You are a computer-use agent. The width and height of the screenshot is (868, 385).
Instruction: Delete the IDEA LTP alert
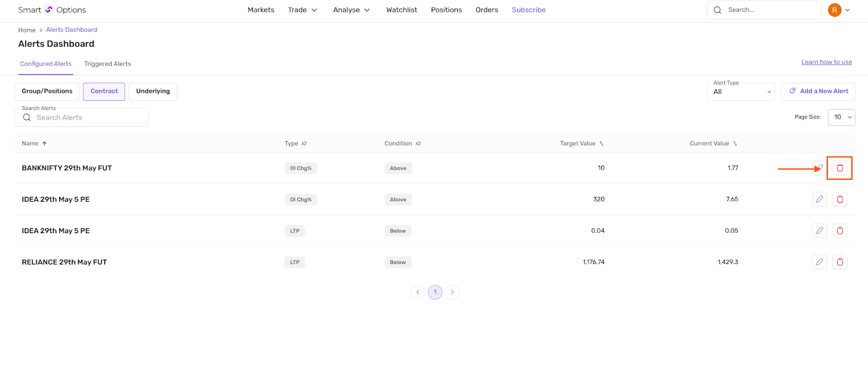(x=840, y=231)
